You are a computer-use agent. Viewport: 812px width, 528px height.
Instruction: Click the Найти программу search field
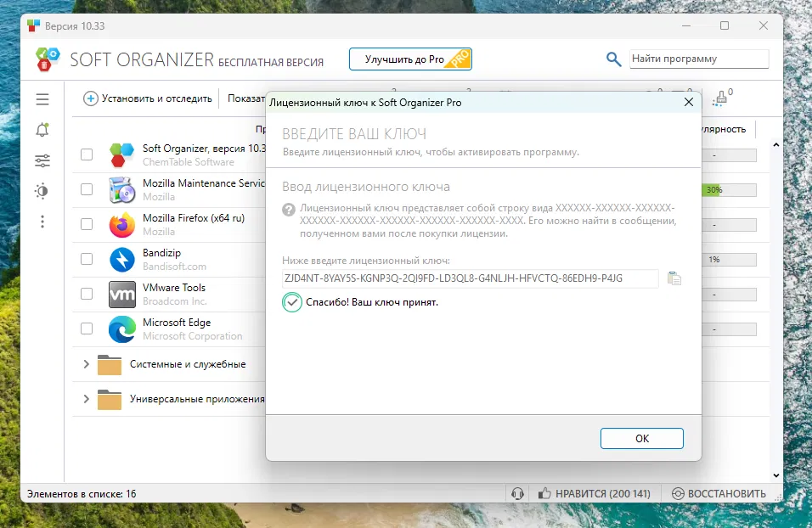click(699, 59)
